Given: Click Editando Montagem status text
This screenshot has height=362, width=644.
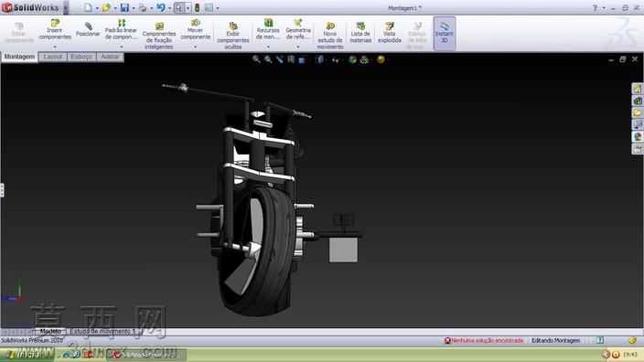Looking at the screenshot, I should (555, 341).
